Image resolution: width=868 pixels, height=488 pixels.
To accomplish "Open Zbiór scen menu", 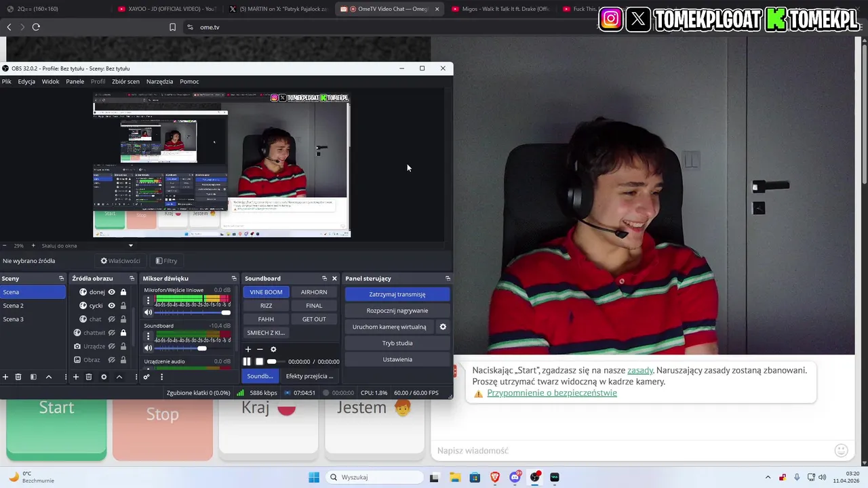I will coord(125,81).
